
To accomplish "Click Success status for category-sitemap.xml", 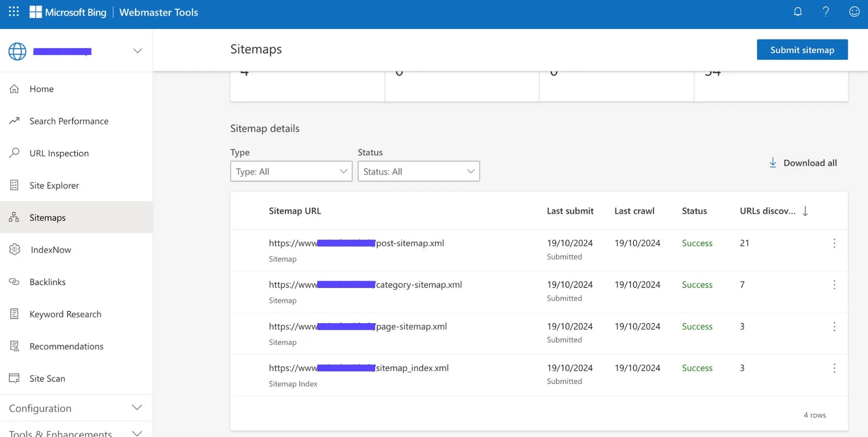I will pyautogui.click(x=697, y=285).
